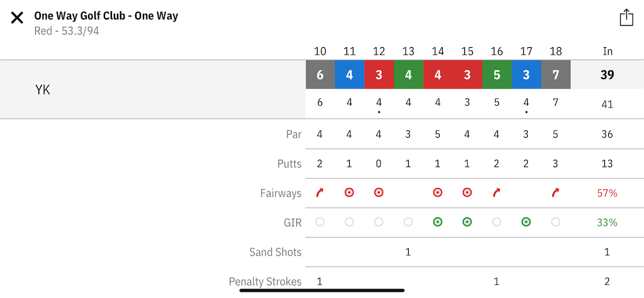Tap the hole 13 sand shots value
Image resolution: width=644 pixels, height=298 pixels.
pyautogui.click(x=408, y=252)
